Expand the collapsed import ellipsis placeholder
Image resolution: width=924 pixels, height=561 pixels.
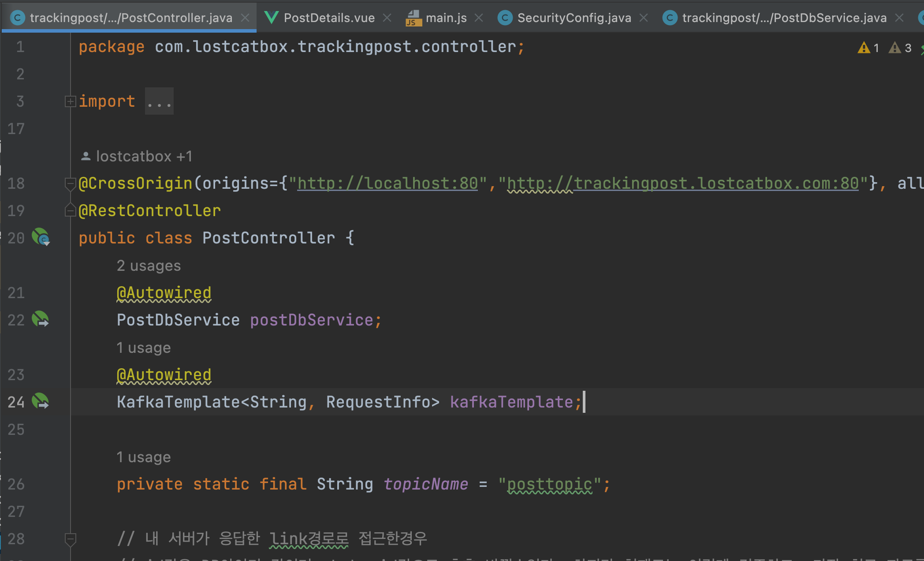click(x=159, y=102)
